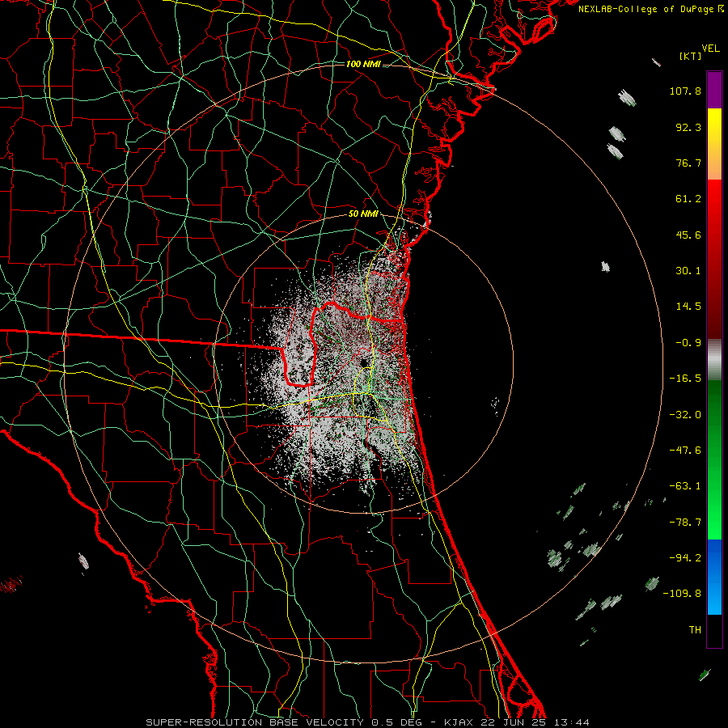Select the [KT] units label

(690, 56)
